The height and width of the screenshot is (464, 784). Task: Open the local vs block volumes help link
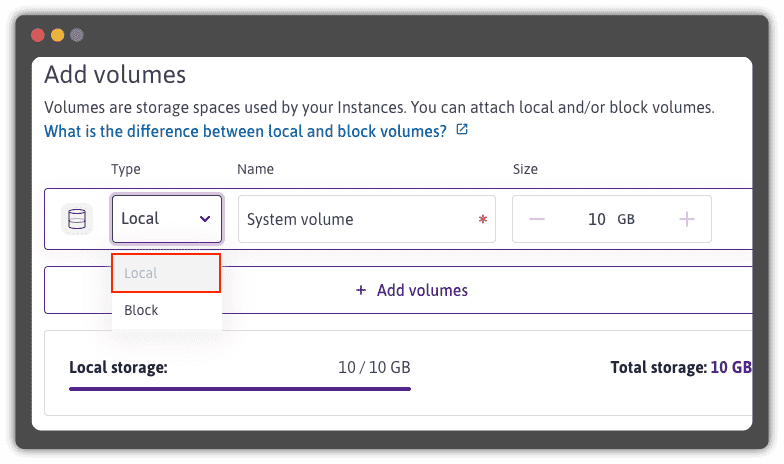(x=245, y=131)
